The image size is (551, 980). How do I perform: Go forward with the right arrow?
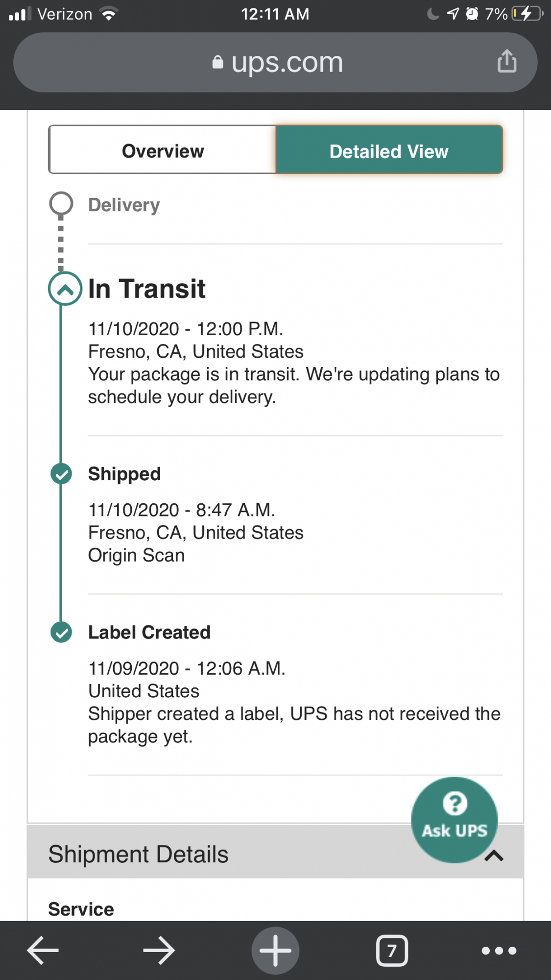[159, 950]
